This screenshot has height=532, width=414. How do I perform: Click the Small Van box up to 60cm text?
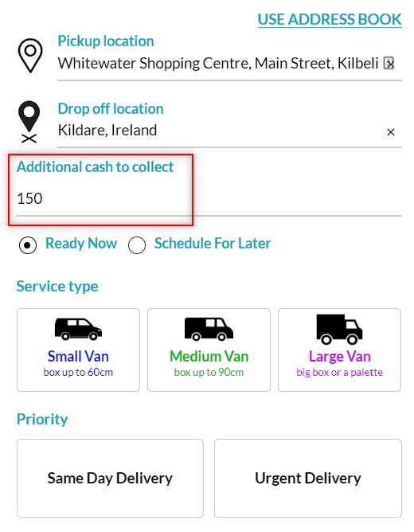point(78,372)
